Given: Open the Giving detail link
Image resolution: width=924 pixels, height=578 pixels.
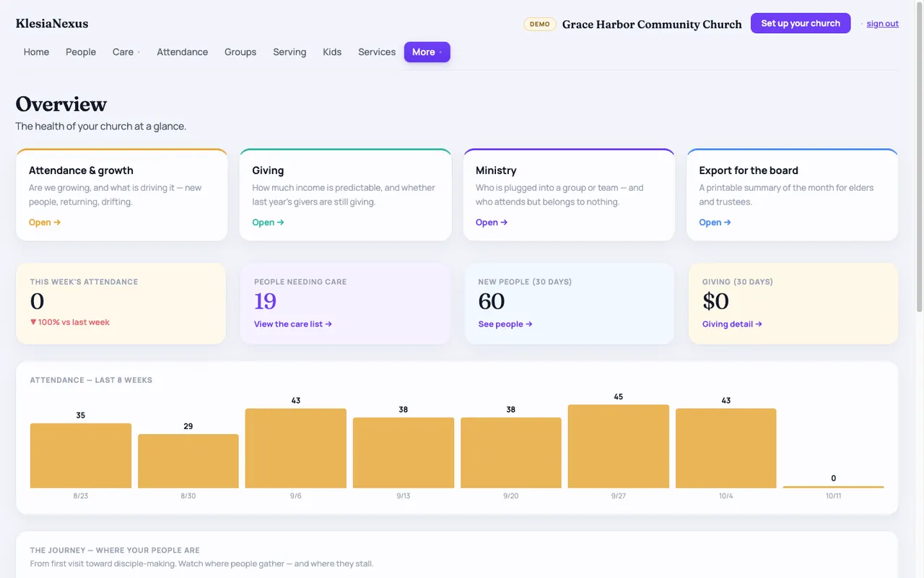Looking at the screenshot, I should [x=732, y=324].
